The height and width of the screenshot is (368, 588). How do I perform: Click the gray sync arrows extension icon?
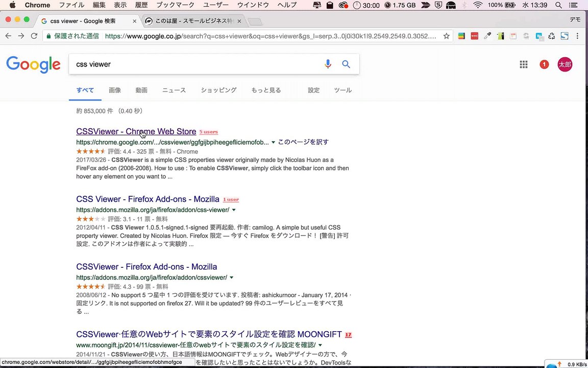[x=526, y=36]
